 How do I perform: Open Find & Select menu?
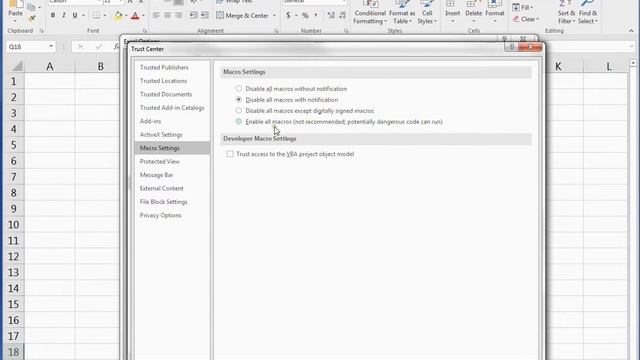(x=588, y=13)
